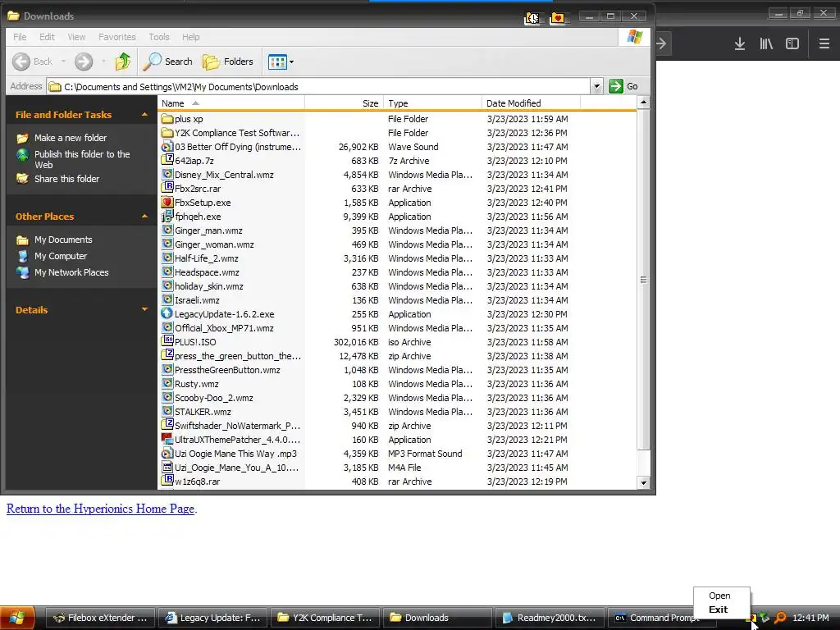Open the Tools menu
Screen dimensions: 840x630
pyautogui.click(x=158, y=37)
